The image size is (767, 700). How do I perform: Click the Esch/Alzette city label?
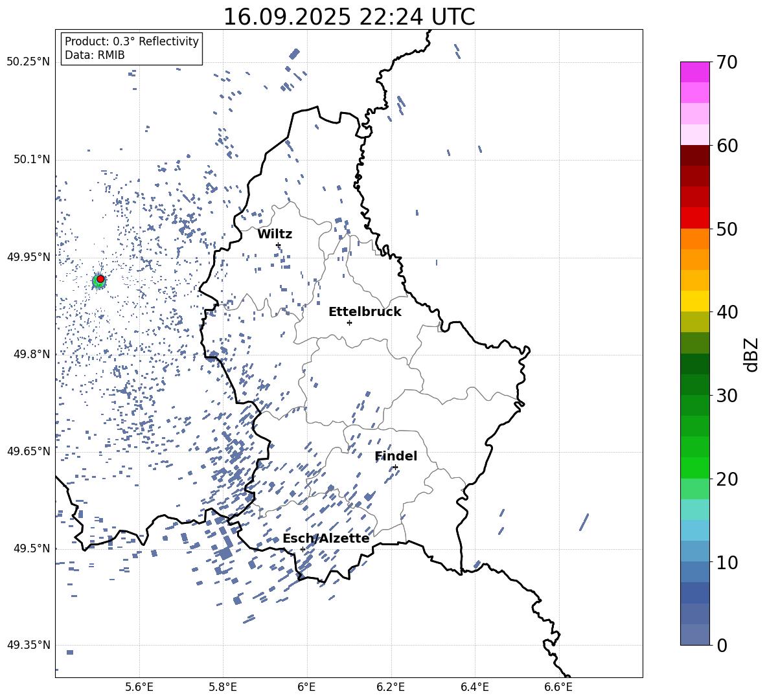[x=326, y=538]
